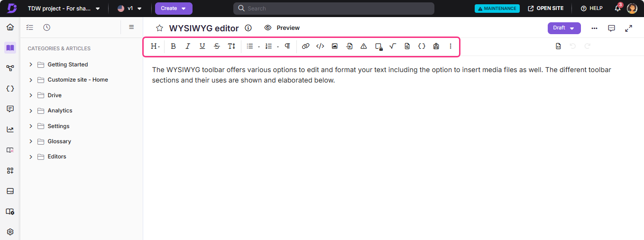Open the widgets grid icon in left sidebar

[x=10, y=171]
